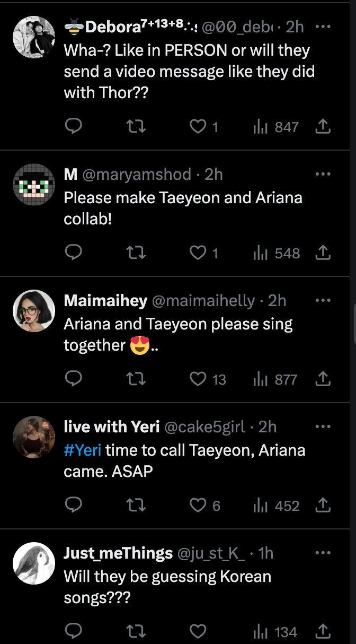Open more options on maryamshod's tweet
The width and height of the screenshot is (356, 644).
click(x=323, y=174)
